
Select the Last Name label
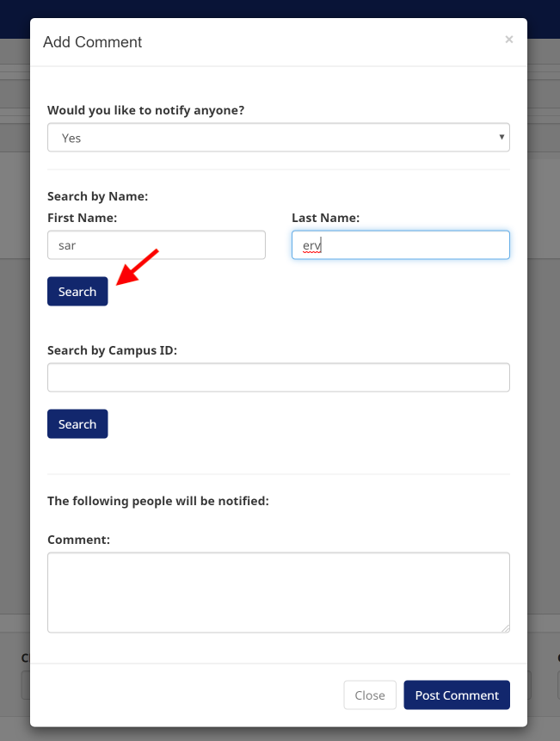(x=325, y=218)
